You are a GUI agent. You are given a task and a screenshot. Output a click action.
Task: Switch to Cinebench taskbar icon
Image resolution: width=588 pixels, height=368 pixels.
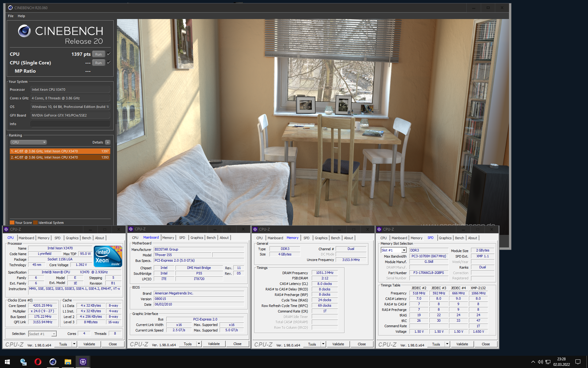click(x=53, y=362)
